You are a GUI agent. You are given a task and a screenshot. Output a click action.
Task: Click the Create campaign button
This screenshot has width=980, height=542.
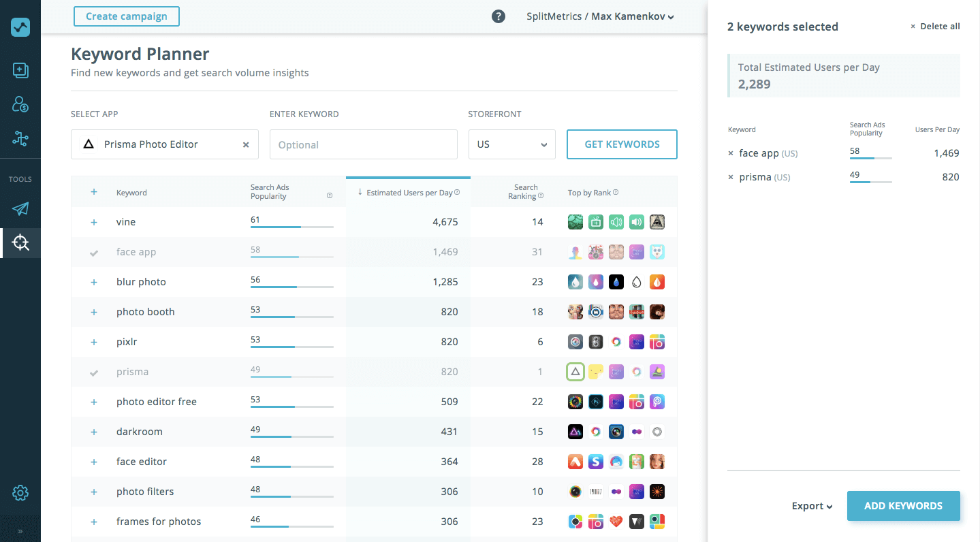[x=127, y=16]
